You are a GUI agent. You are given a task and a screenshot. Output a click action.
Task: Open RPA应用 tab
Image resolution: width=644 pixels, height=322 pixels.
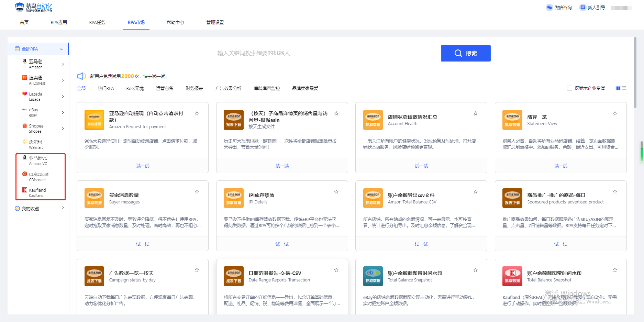(x=59, y=22)
